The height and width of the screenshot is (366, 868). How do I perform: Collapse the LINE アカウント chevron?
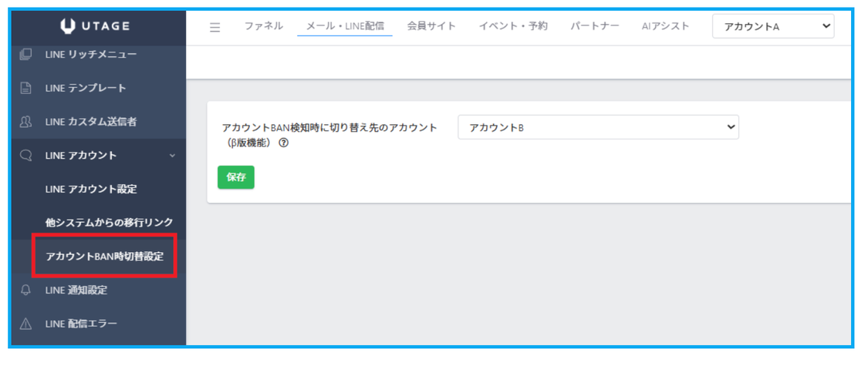pyautogui.click(x=172, y=156)
